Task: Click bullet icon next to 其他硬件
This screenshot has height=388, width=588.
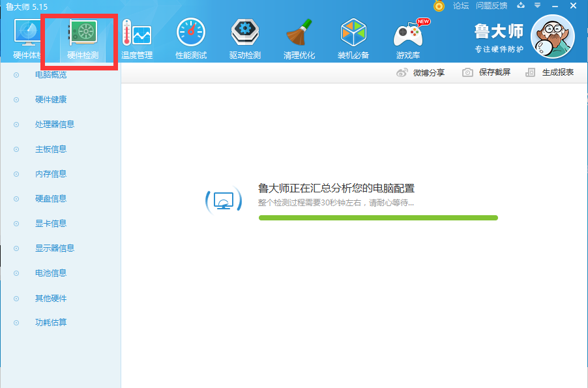Action: (x=16, y=299)
